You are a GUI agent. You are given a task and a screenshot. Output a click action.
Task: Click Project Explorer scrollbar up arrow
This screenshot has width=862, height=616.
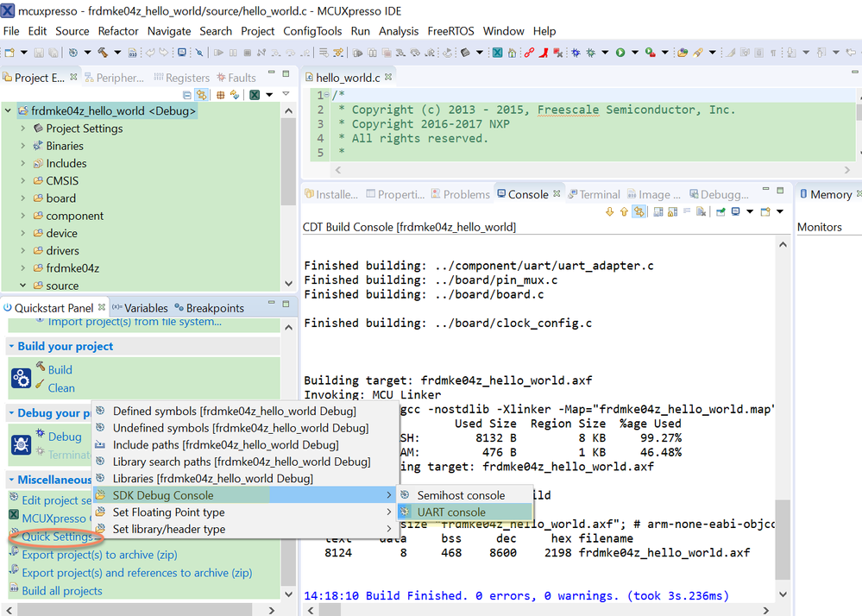pyautogui.click(x=288, y=111)
